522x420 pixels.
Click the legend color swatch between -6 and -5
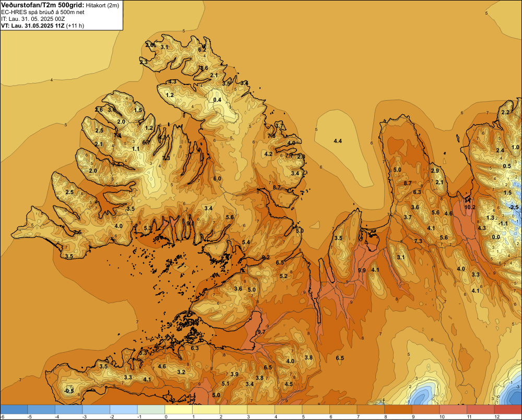14,409
